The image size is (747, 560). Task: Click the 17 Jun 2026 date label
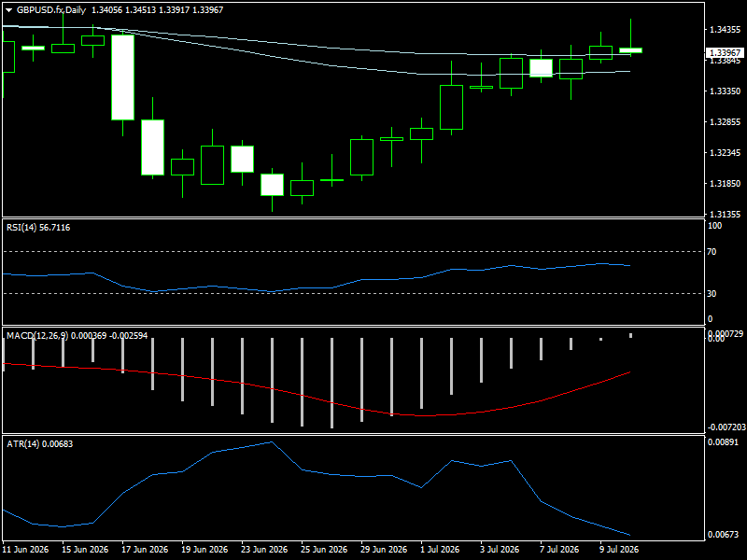pyautogui.click(x=145, y=550)
